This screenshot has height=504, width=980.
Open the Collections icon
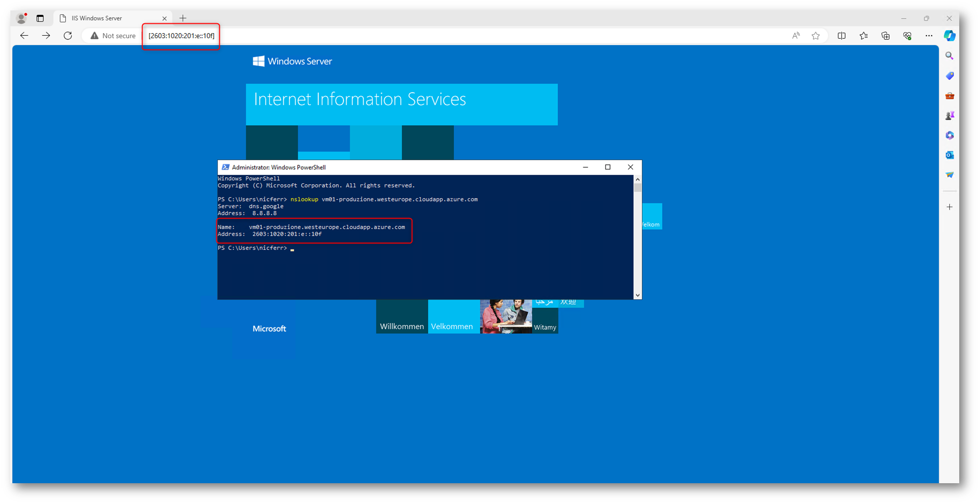pos(885,36)
